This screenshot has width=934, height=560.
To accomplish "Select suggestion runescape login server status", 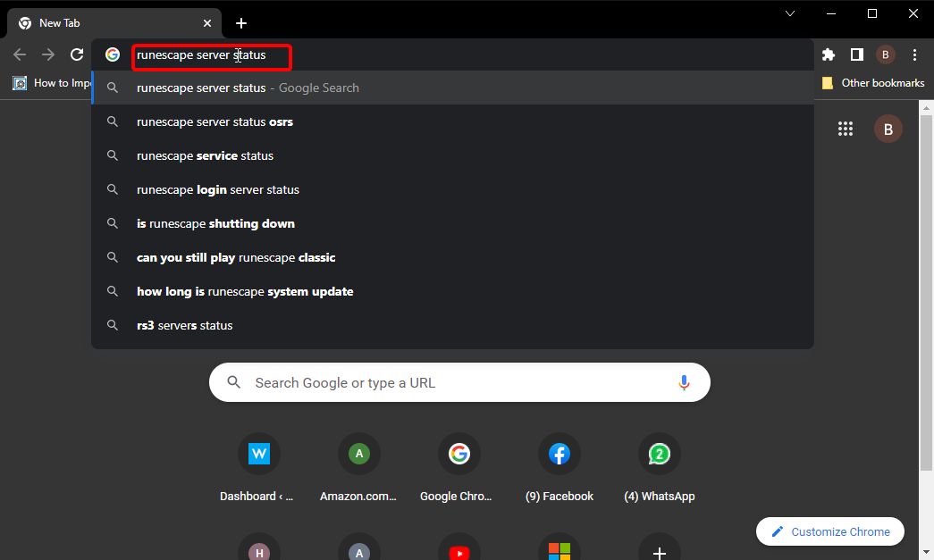I will tap(453, 190).
